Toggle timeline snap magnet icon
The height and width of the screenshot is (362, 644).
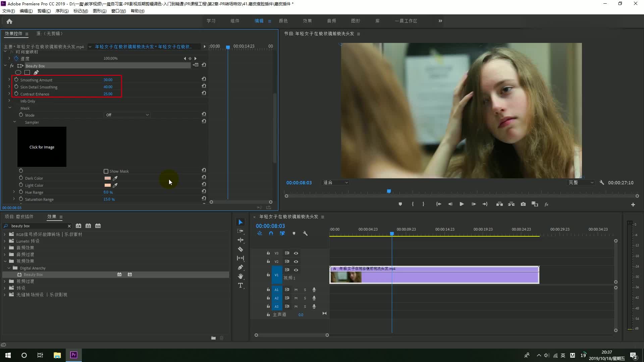point(271,233)
